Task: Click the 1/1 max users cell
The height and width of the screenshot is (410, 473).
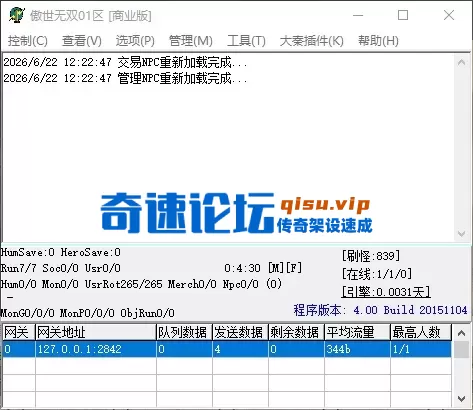Action: (421, 349)
